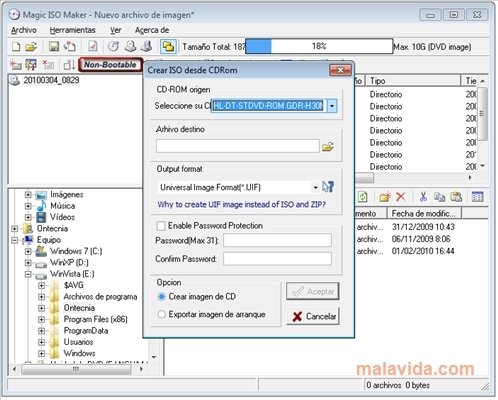
Task: Click the grayed-out CD drive download icon
Action: tap(146, 47)
